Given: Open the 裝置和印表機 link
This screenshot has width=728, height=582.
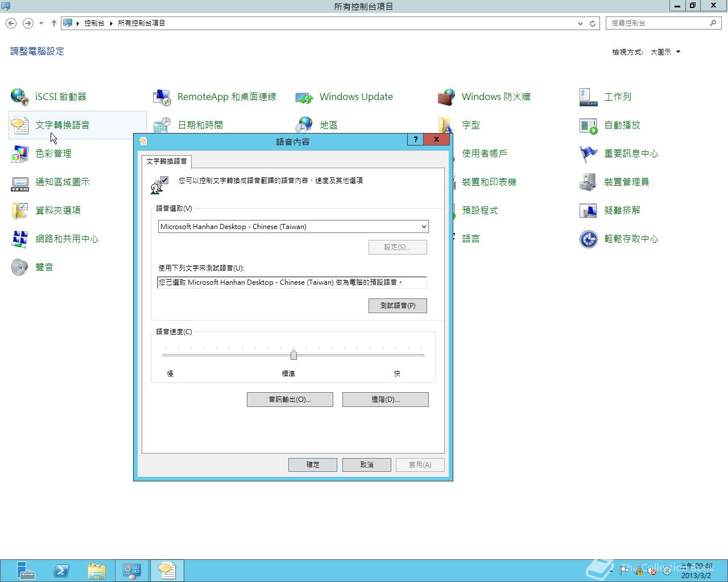Looking at the screenshot, I should (489, 182).
